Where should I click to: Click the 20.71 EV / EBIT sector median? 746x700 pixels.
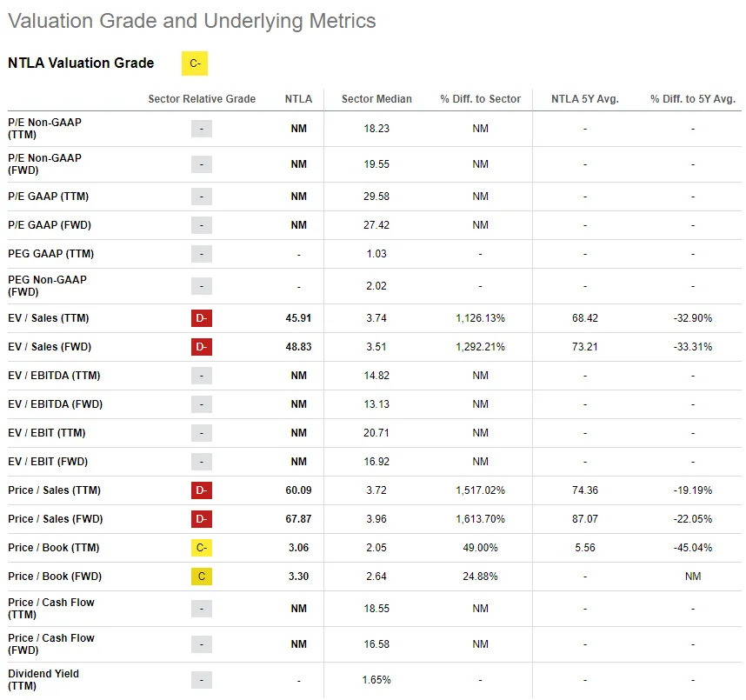click(376, 433)
